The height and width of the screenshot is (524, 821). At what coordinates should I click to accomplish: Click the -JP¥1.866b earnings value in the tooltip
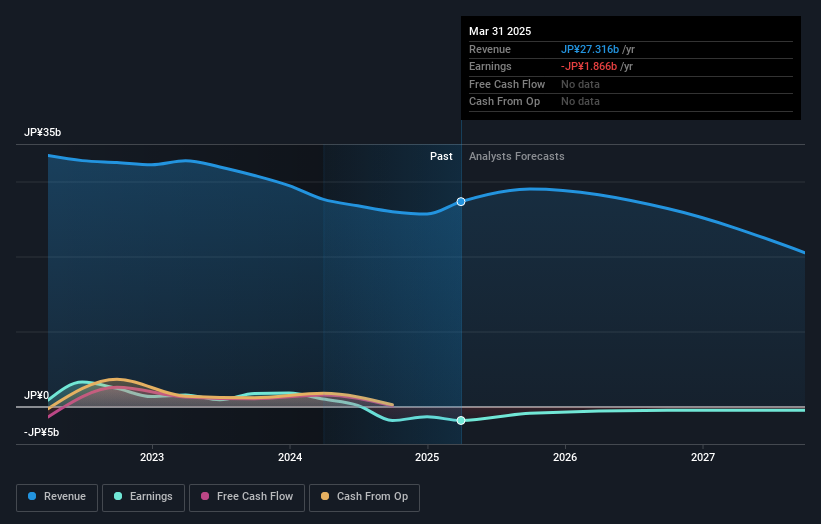point(589,66)
